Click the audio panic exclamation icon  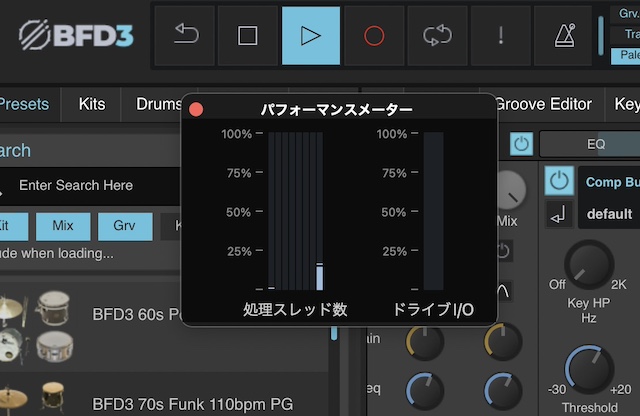(x=501, y=35)
